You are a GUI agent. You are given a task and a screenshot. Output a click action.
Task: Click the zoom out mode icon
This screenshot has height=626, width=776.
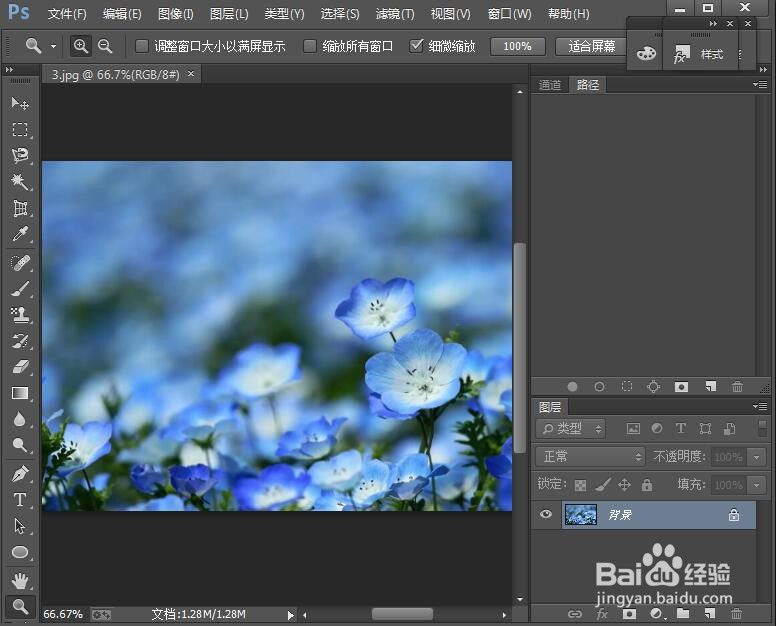pos(105,46)
